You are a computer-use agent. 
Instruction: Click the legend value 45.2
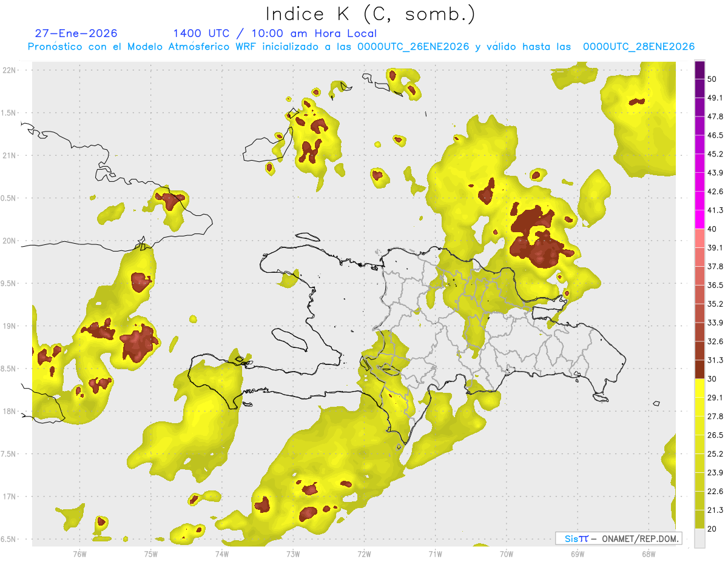tap(716, 154)
